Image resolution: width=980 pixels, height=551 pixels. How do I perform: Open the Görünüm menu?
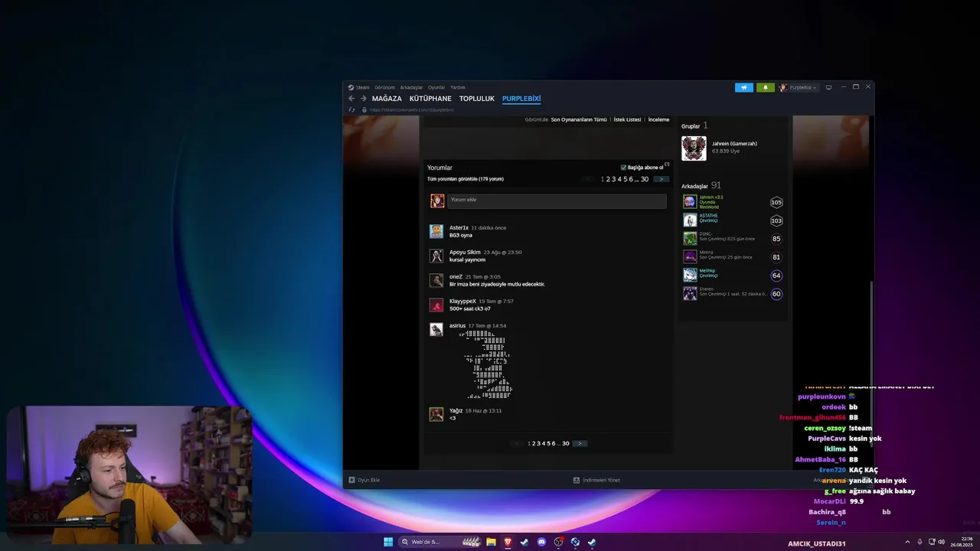tap(384, 87)
